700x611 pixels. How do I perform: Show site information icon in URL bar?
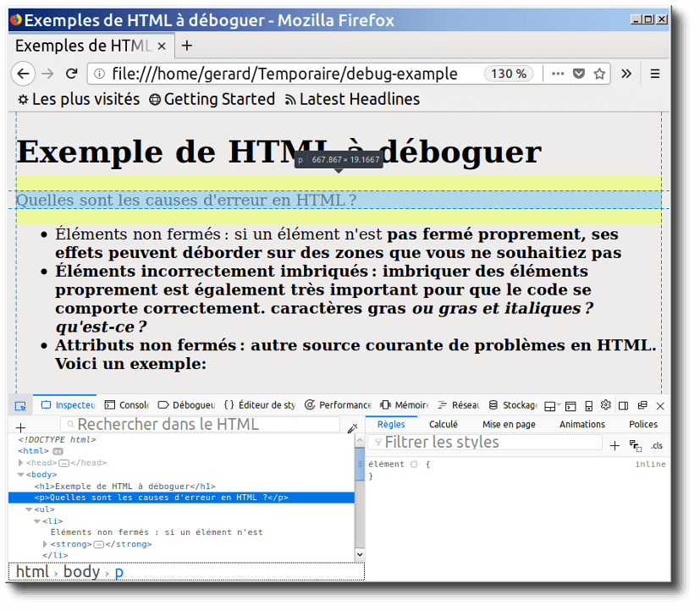[x=100, y=74]
